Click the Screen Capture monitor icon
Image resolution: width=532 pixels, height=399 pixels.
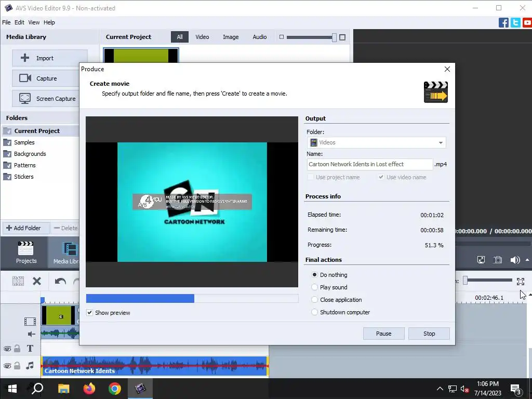pos(25,98)
